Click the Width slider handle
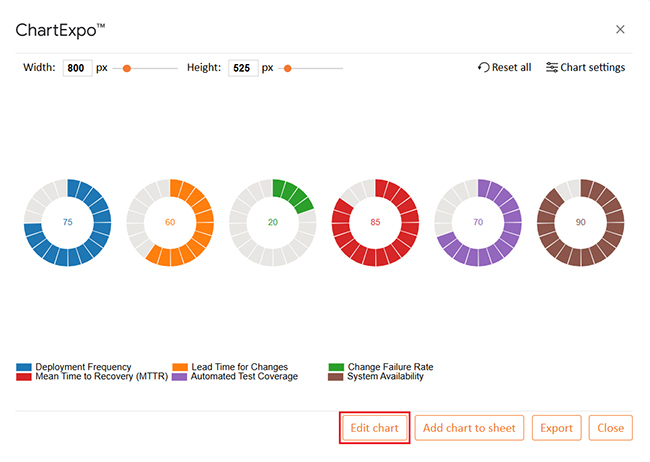 tap(126, 68)
